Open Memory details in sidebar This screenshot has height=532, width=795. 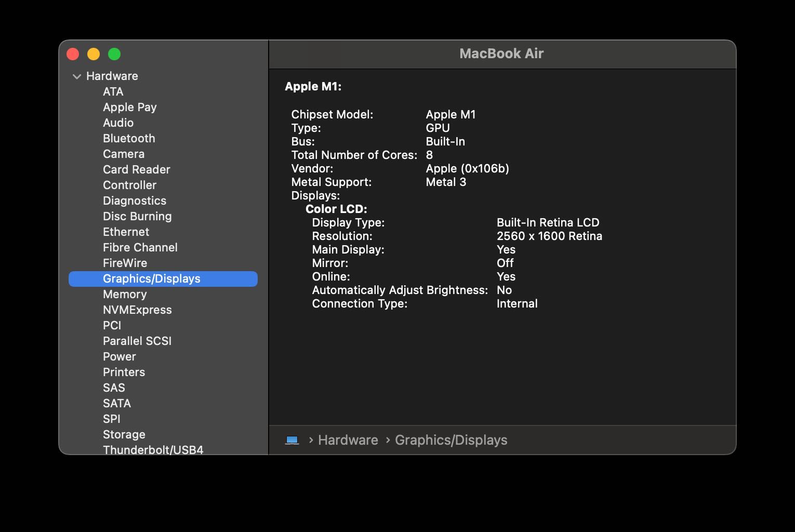point(125,294)
